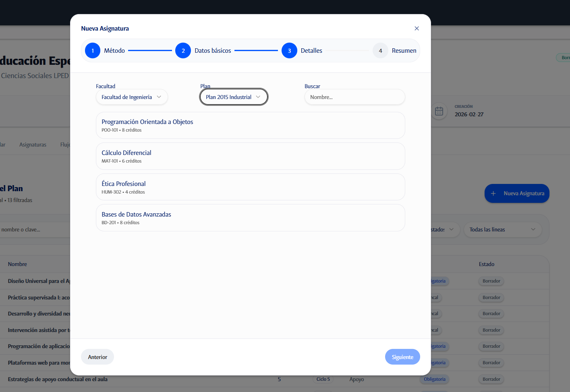Screen dimensions: 570x392
Task: Click the Obligatoria badge in Estrategias de apoyo row
Action: pyautogui.click(x=435, y=379)
